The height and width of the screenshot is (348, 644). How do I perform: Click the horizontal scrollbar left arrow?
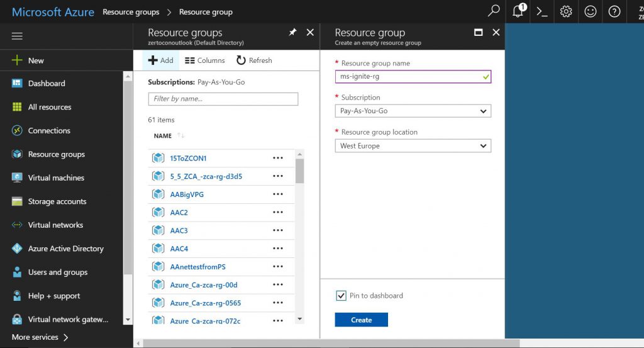coord(138,344)
